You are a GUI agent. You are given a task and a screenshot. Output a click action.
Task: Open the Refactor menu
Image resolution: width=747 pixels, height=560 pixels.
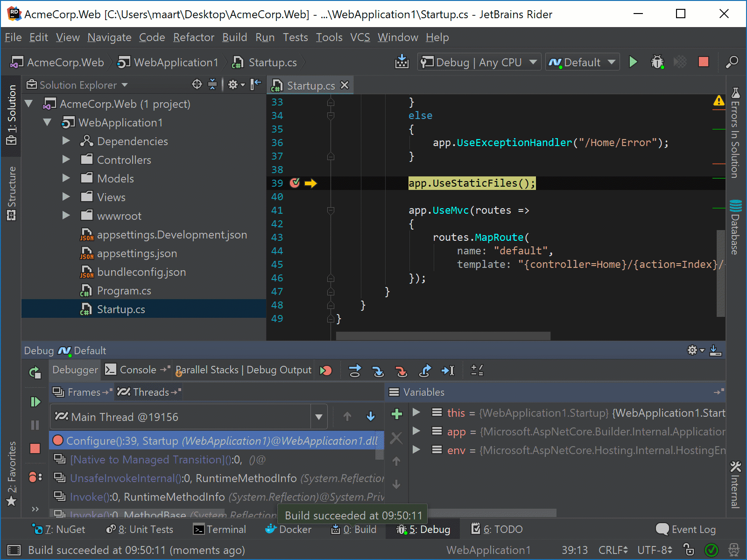coord(193,37)
